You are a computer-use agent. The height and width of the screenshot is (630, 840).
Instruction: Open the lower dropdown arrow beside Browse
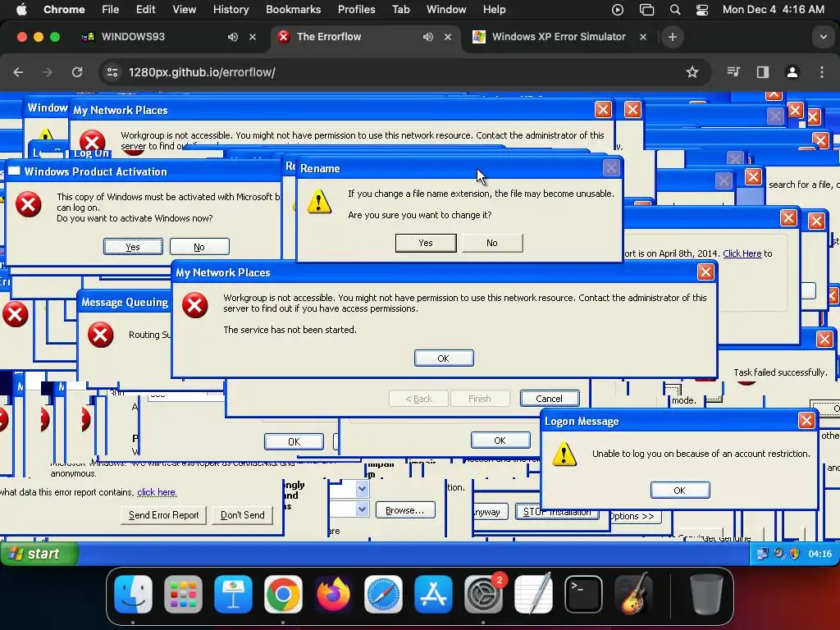(362, 509)
